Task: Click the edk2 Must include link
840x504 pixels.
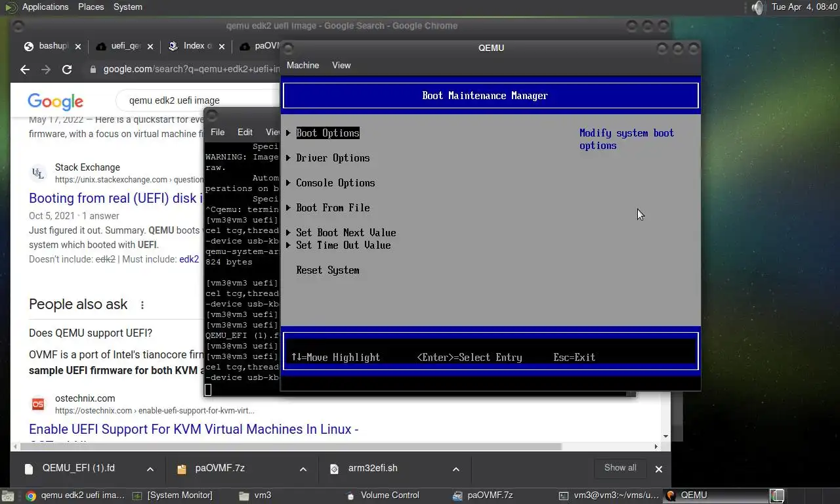Action: click(x=189, y=259)
